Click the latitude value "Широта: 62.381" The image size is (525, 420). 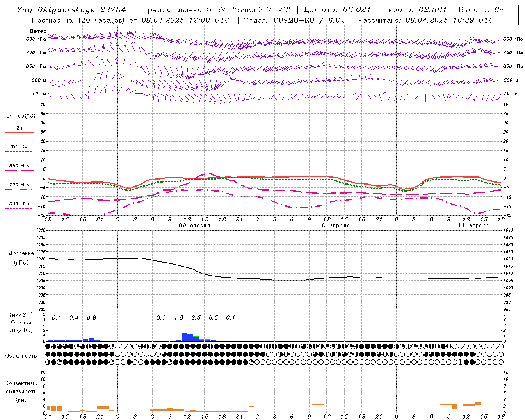pos(415,10)
